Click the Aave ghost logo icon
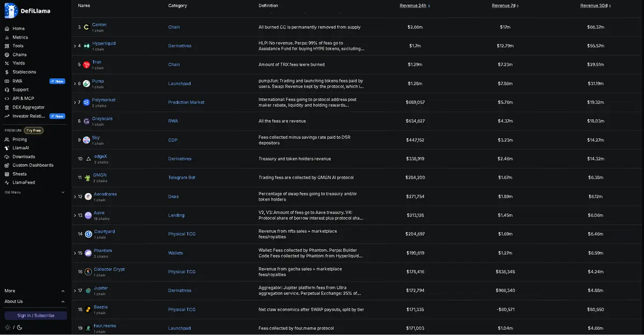644x335 pixels. point(88,215)
